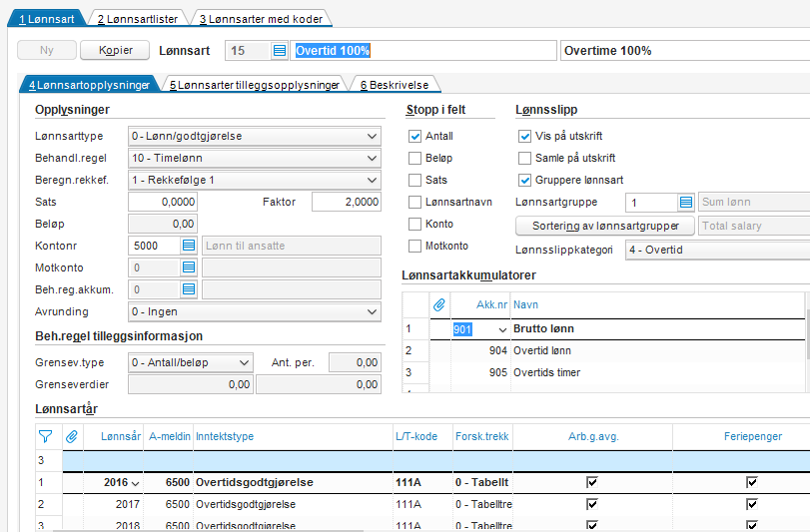Select the 4 Lønnsartopplysninger tab

point(89,85)
